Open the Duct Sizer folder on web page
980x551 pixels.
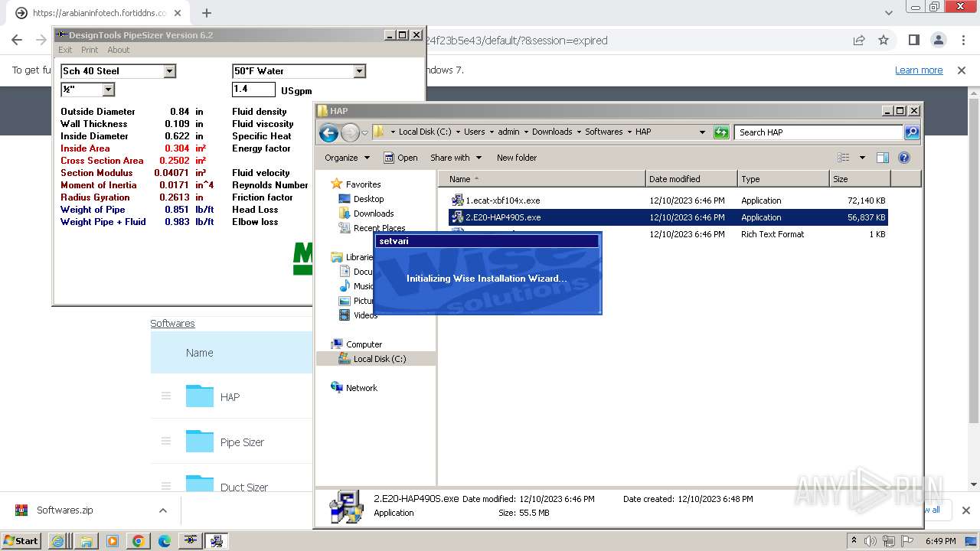point(243,487)
